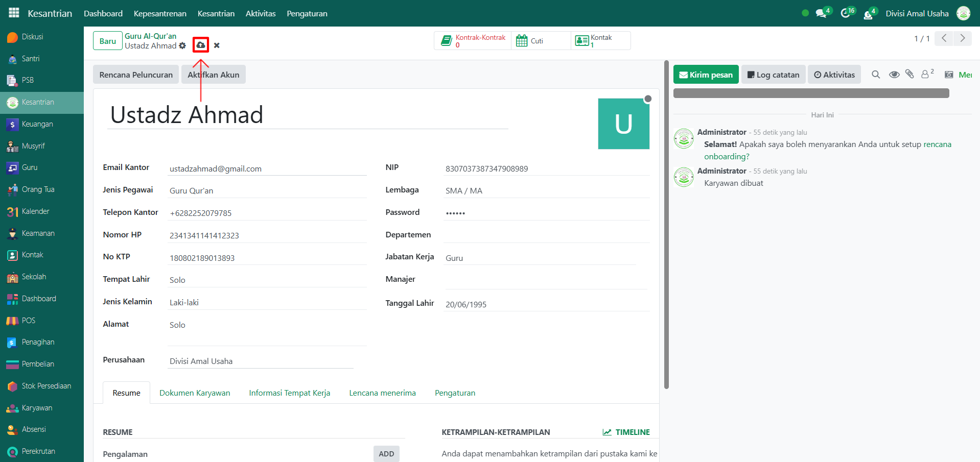Click the Email Kantor input field
This screenshot has width=980, height=462.
267,168
